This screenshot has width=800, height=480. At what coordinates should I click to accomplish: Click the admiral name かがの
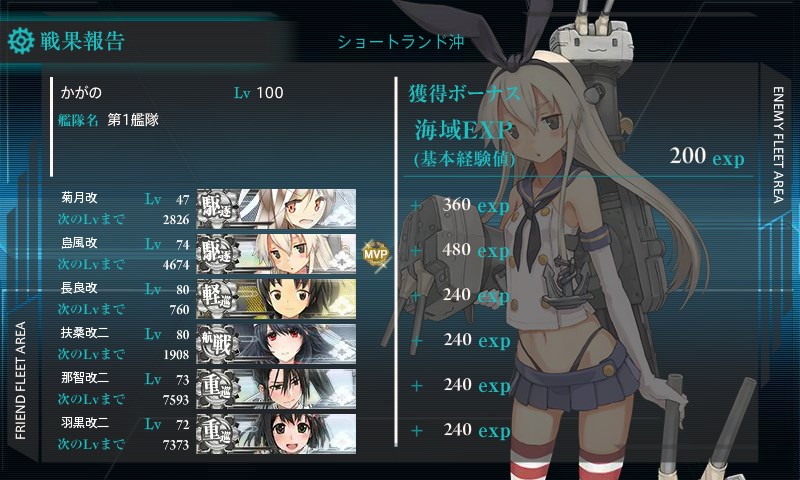(81, 93)
